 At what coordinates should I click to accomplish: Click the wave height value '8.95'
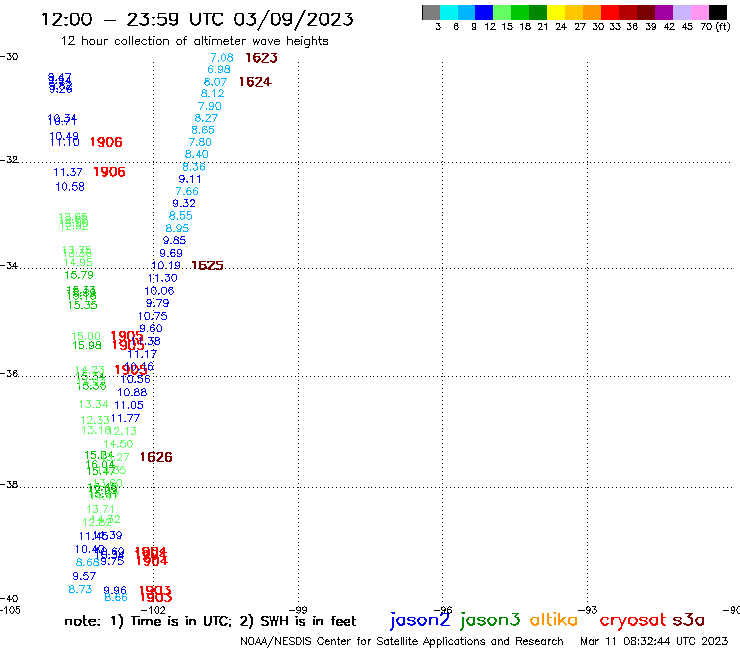(x=177, y=228)
